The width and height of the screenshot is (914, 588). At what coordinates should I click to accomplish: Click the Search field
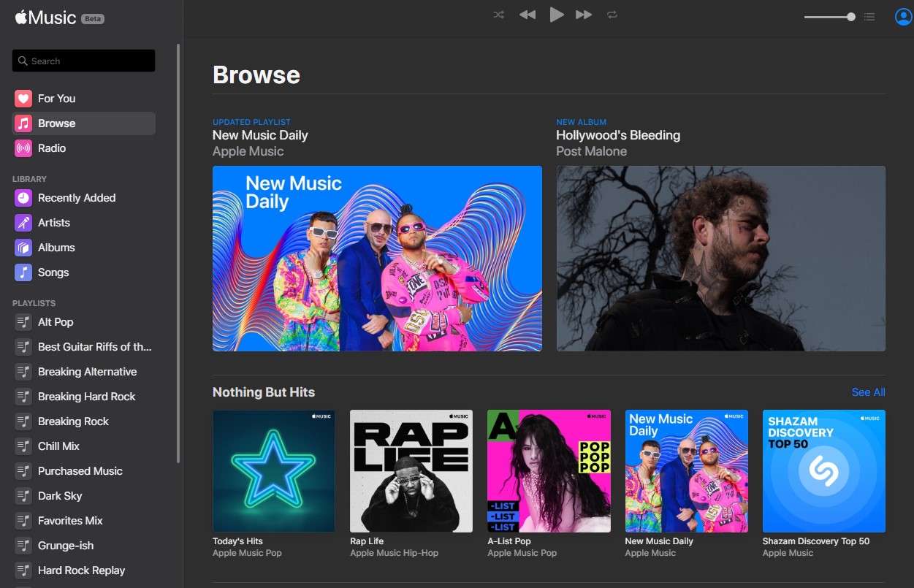[83, 60]
